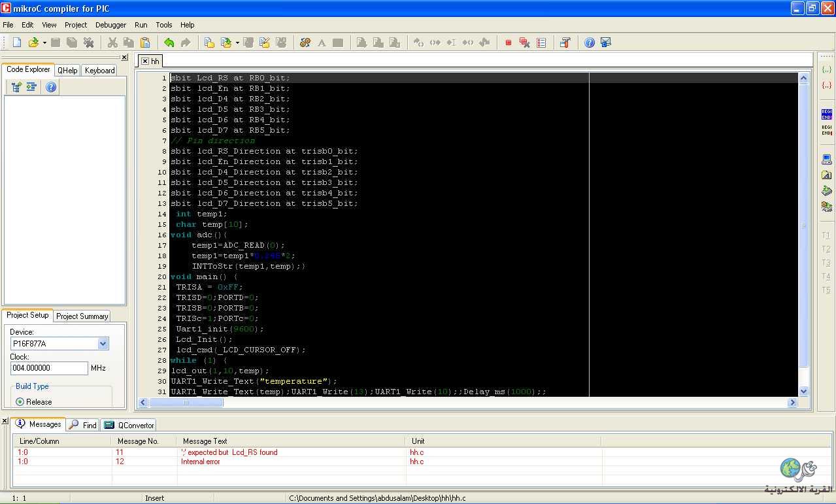The width and height of the screenshot is (836, 504).
Task: Click the "Internal error" message row
Action: tap(422, 462)
